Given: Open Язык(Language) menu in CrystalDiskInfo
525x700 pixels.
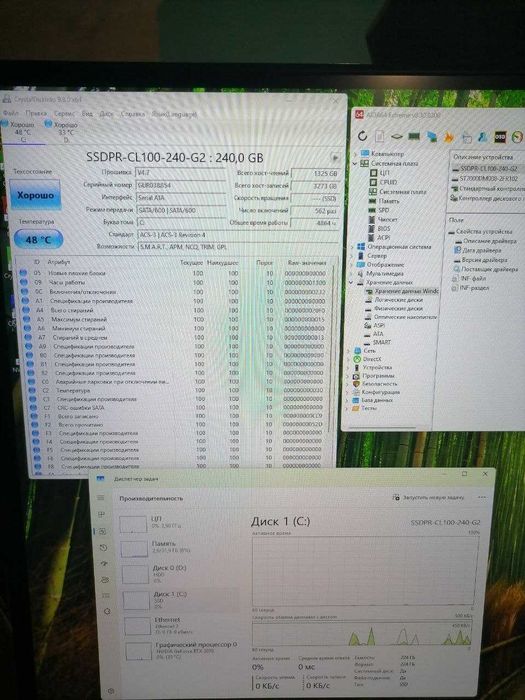Looking at the screenshot, I should click(x=174, y=114).
